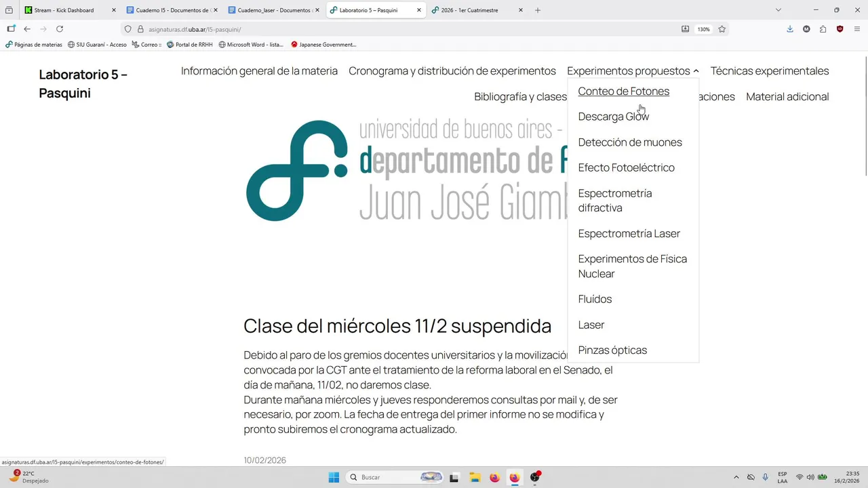Open Información general de la materia
The height and width of the screenshot is (488, 868).
click(259, 71)
